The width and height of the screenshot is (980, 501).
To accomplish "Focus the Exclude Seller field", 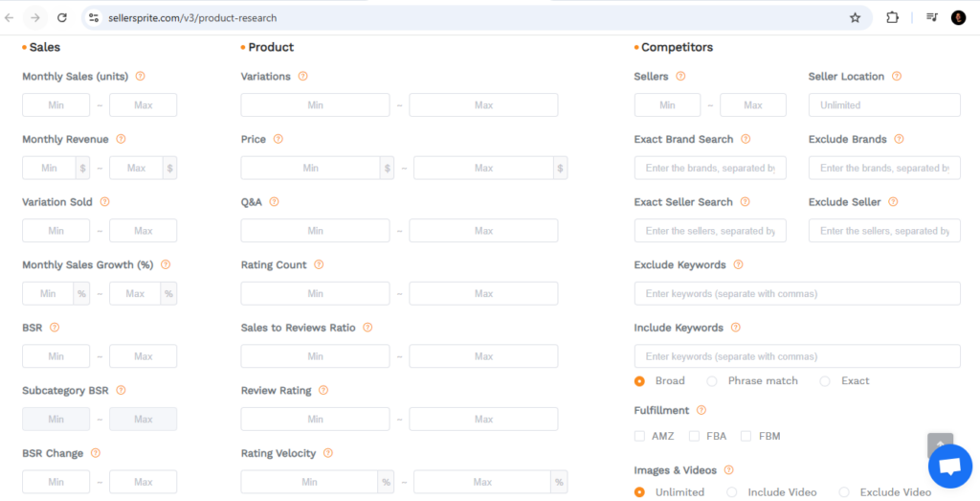I will click(884, 231).
